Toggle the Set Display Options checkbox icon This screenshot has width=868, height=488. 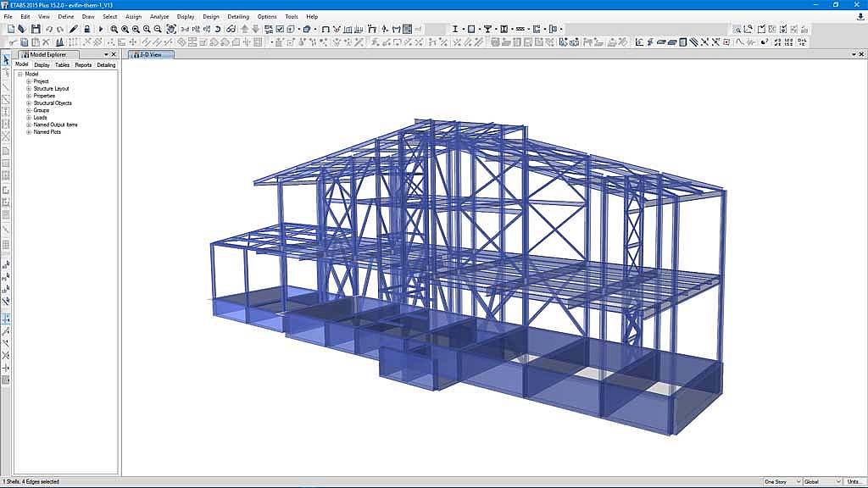coord(281,29)
